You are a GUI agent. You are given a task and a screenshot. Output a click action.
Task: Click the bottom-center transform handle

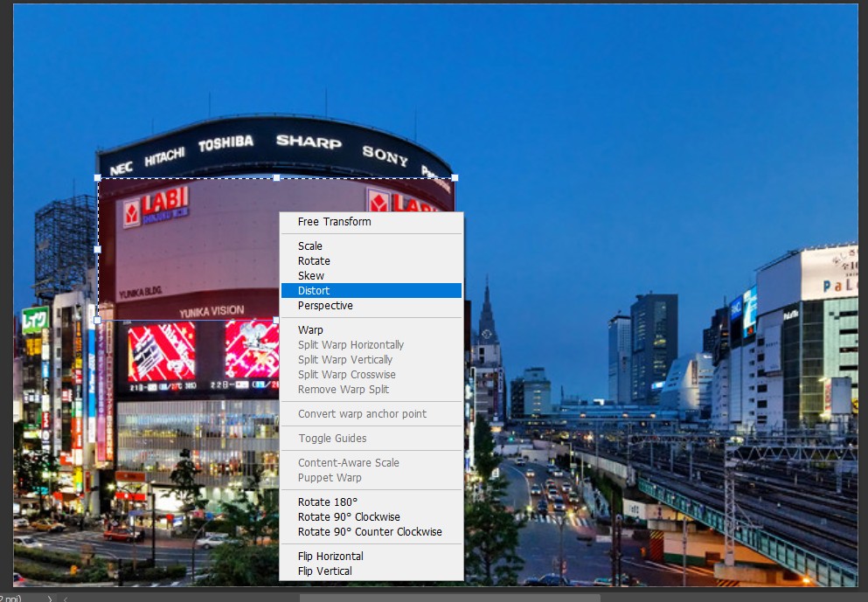[x=276, y=321]
